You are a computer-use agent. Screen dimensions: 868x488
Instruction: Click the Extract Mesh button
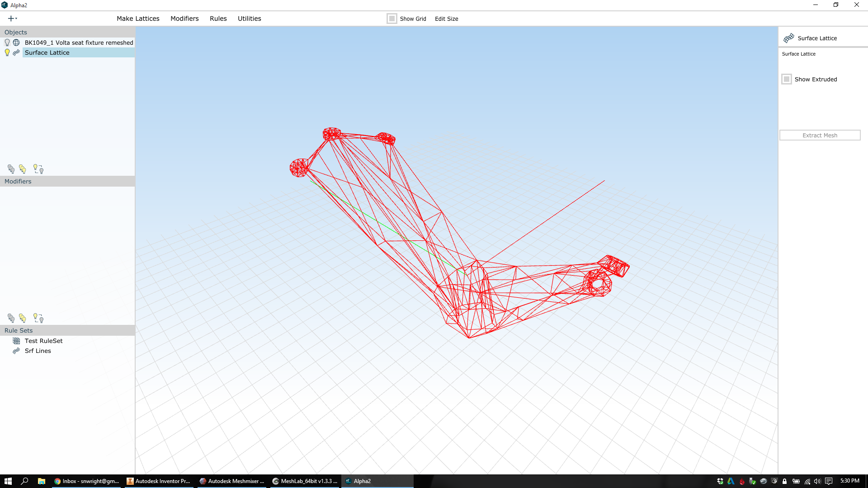click(x=820, y=135)
